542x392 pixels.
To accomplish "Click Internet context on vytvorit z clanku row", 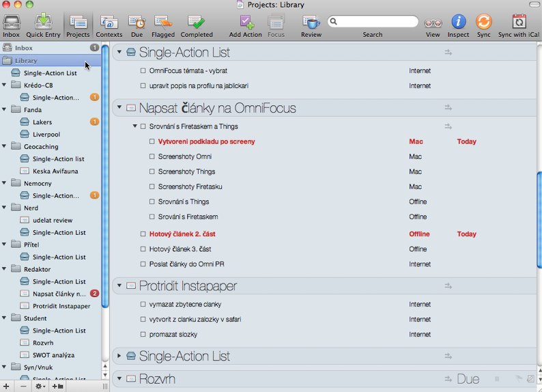I will coord(420,319).
